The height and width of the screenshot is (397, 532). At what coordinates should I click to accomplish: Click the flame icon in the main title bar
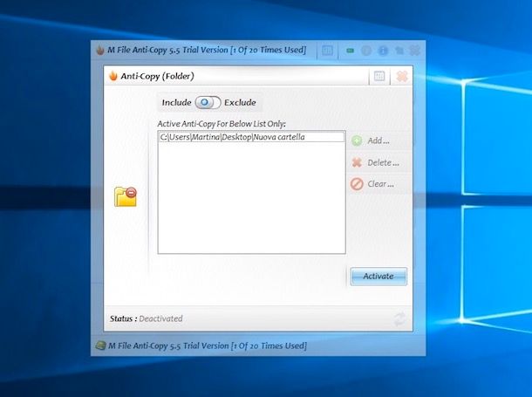pos(99,51)
